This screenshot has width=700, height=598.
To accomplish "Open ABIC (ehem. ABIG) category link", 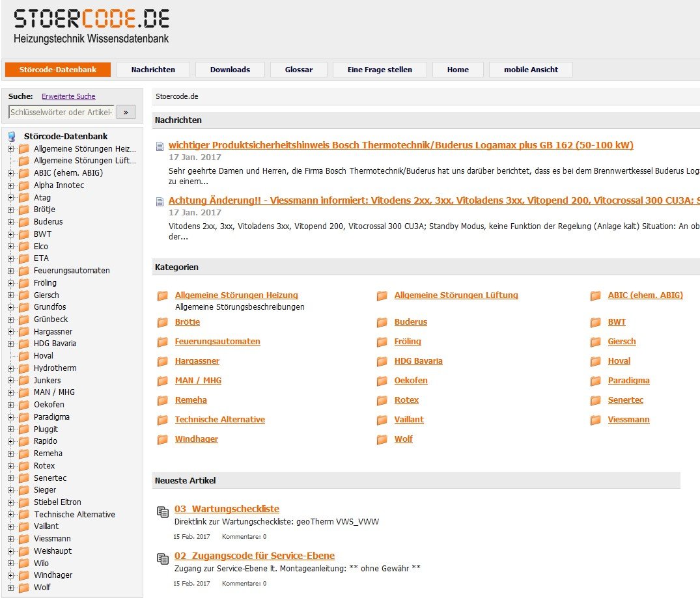I will pyautogui.click(x=645, y=295).
